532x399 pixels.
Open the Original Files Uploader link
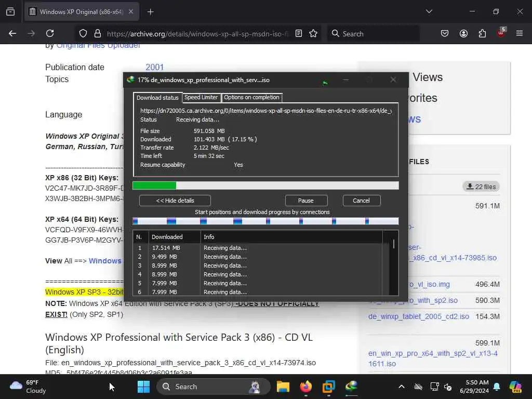click(98, 46)
